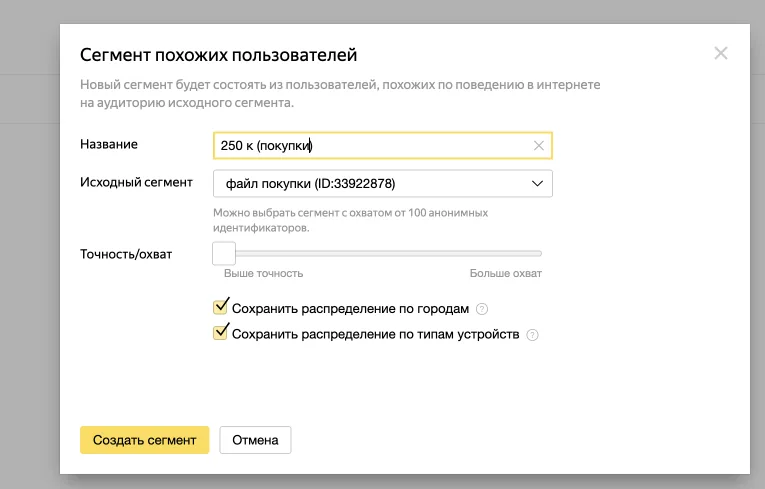The height and width of the screenshot is (489, 765).
Task: Click the Выше точность label
Action: pyautogui.click(x=263, y=273)
